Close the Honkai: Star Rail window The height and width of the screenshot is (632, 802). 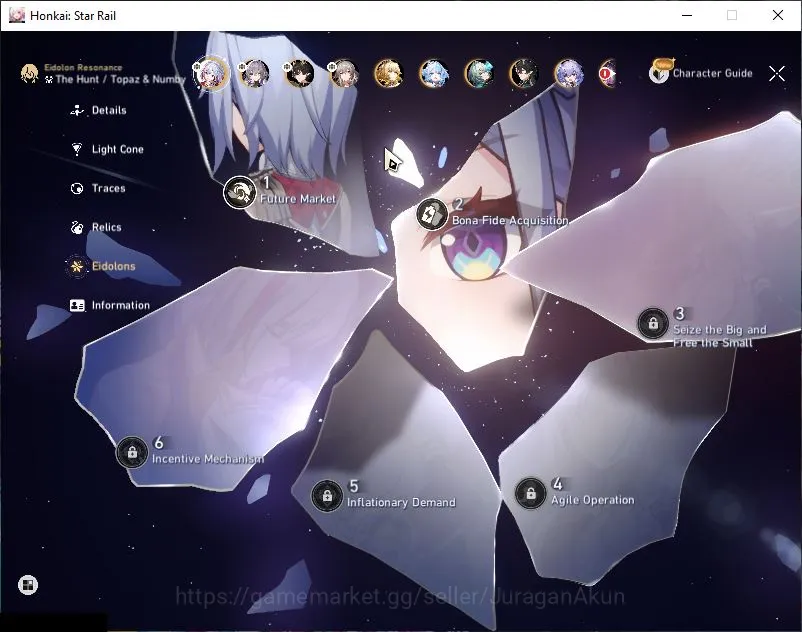click(x=777, y=15)
